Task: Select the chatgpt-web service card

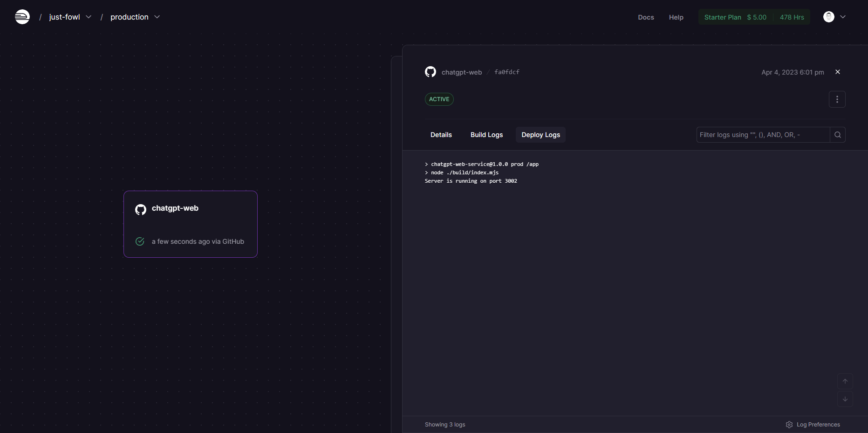Action: 191,224
